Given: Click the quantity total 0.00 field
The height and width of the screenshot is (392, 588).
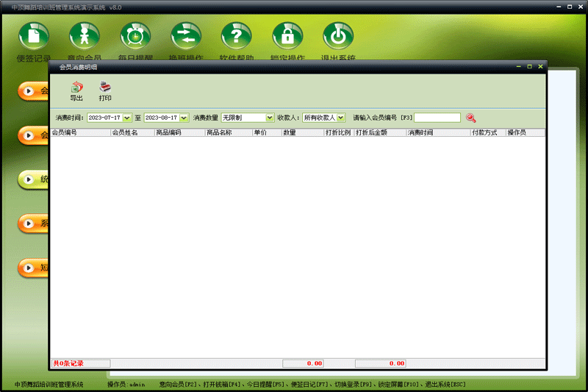Looking at the screenshot, I should (x=303, y=363).
